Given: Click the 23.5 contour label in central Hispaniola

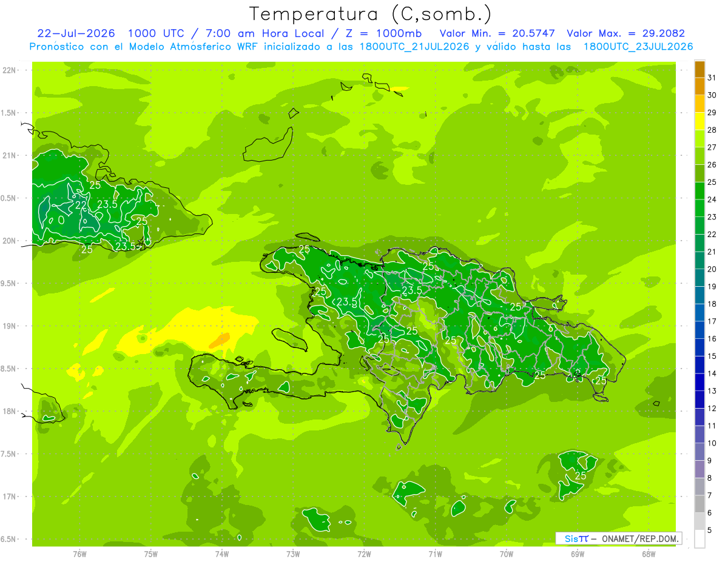Looking at the screenshot, I should pyautogui.click(x=412, y=291).
